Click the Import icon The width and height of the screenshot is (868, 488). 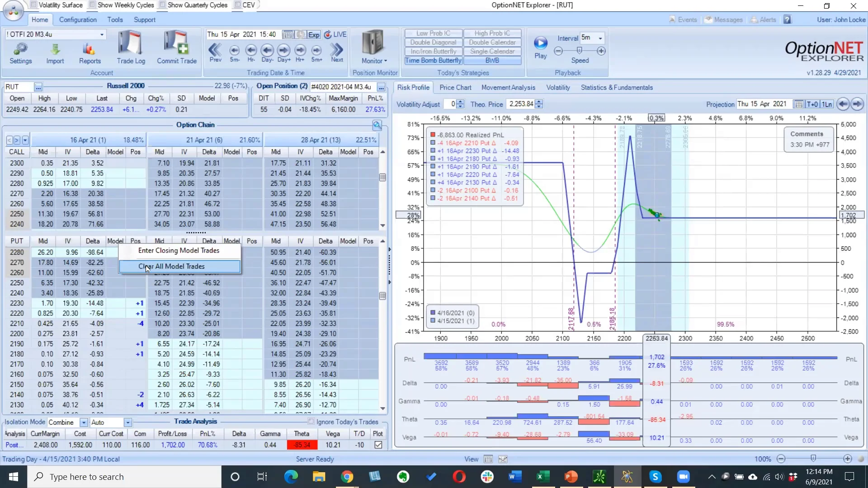pyautogui.click(x=55, y=53)
